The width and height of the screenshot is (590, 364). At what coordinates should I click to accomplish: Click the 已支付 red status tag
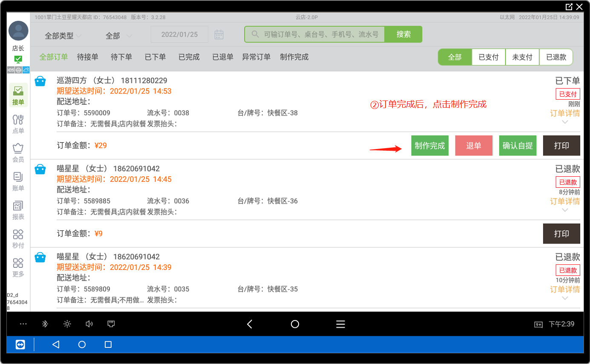(x=568, y=94)
